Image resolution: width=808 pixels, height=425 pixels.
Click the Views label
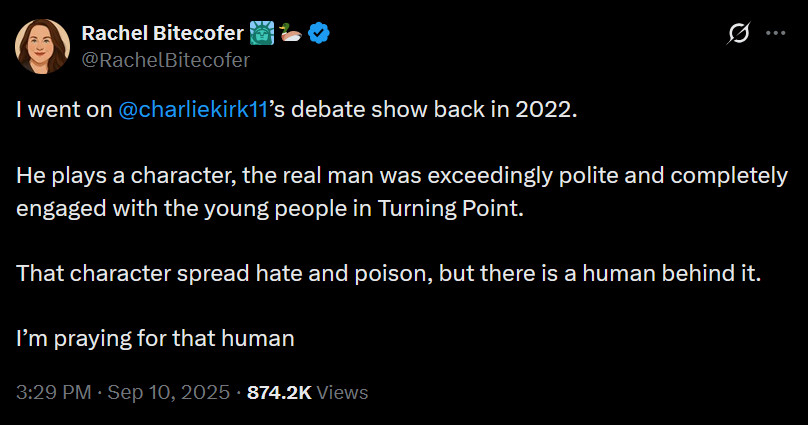(342, 392)
